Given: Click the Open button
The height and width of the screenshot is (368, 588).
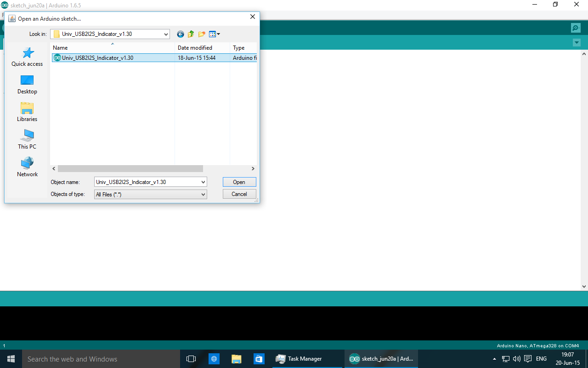Looking at the screenshot, I should click(239, 182).
